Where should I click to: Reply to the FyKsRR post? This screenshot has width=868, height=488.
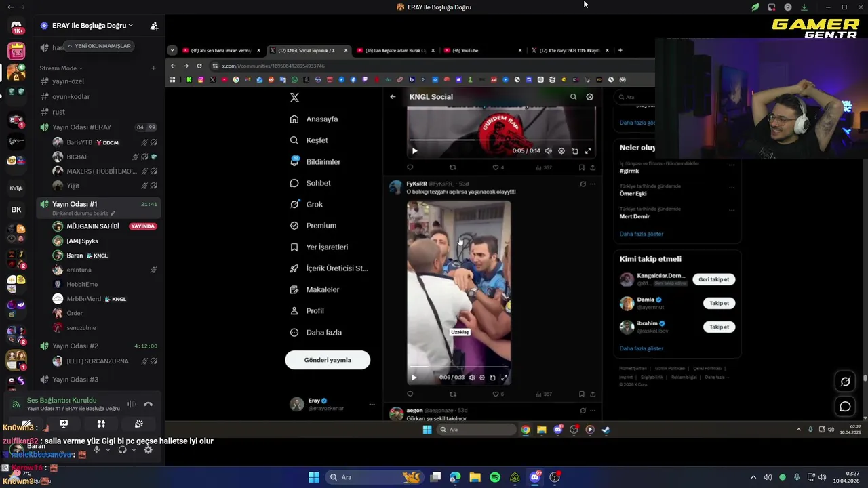coord(410,394)
